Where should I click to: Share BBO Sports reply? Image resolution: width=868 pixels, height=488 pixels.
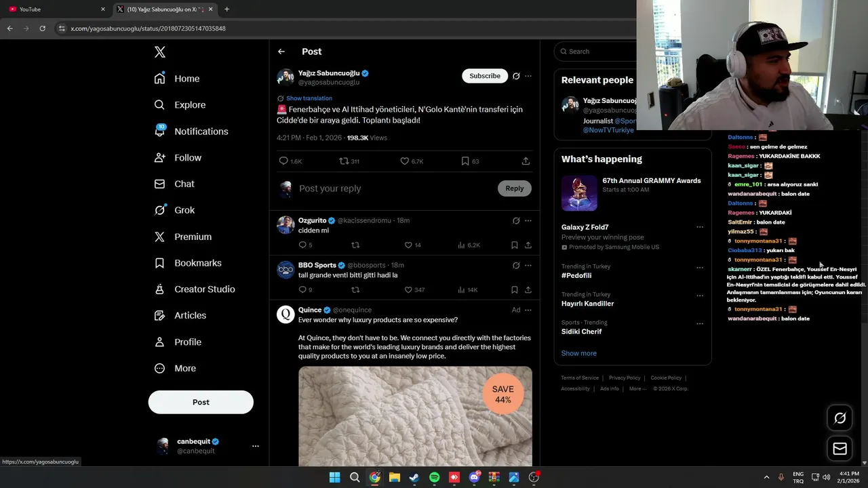click(x=528, y=290)
